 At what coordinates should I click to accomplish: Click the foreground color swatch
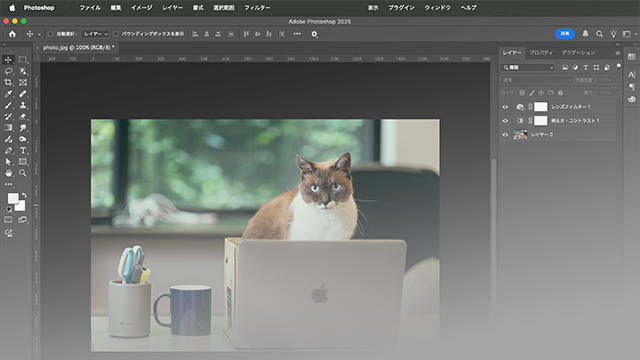(13, 198)
